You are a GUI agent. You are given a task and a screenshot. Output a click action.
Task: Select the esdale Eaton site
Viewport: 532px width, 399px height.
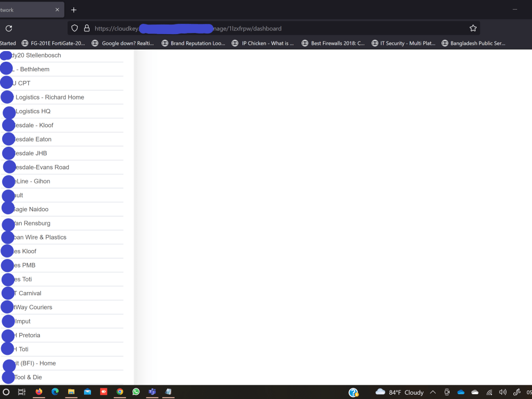point(62,139)
